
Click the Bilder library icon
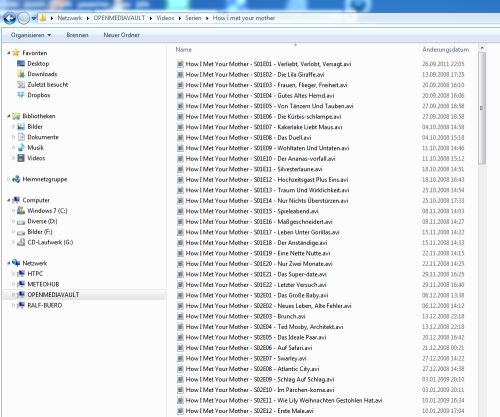21,127
